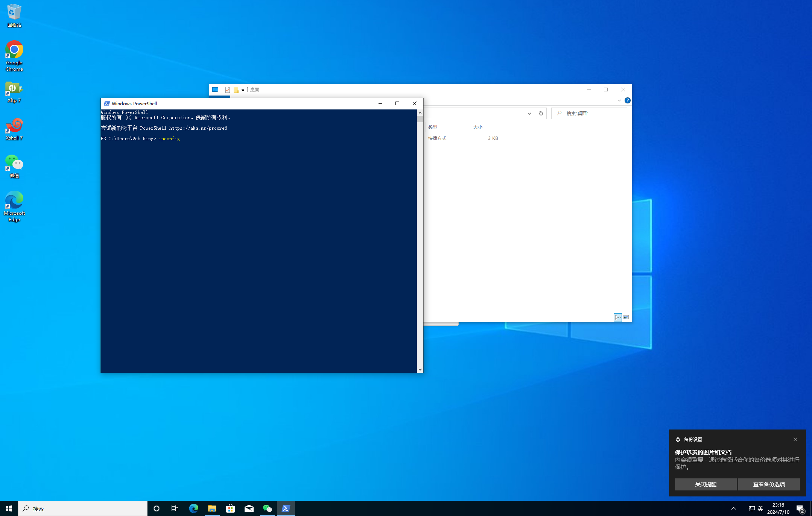Image resolution: width=812 pixels, height=516 pixels.
Task: Open Customize Quick Access Toolbar dropdown
Action: 243,90
